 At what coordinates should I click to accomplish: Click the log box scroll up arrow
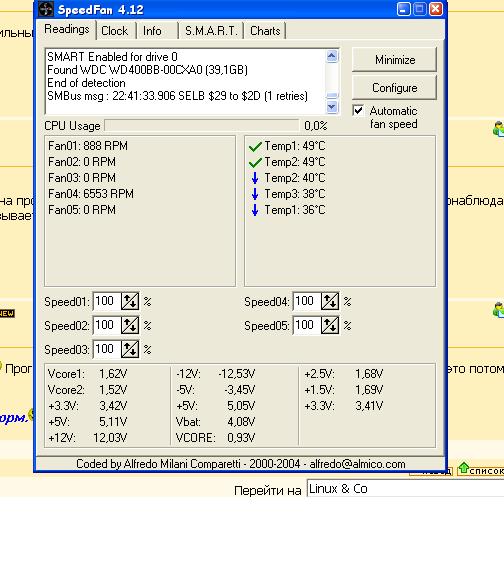coord(332,56)
